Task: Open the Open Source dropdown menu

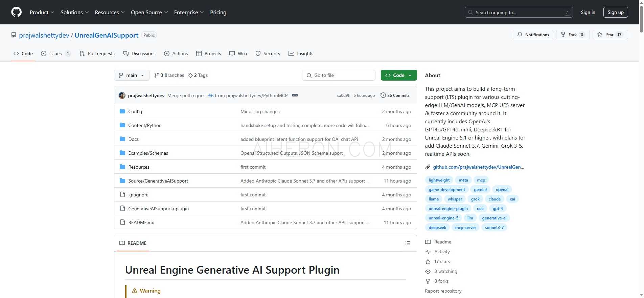Action: [149, 12]
